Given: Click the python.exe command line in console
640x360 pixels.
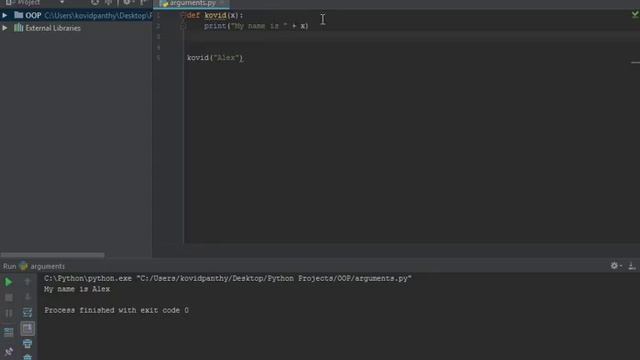Looking at the screenshot, I should pyautogui.click(x=228, y=278).
